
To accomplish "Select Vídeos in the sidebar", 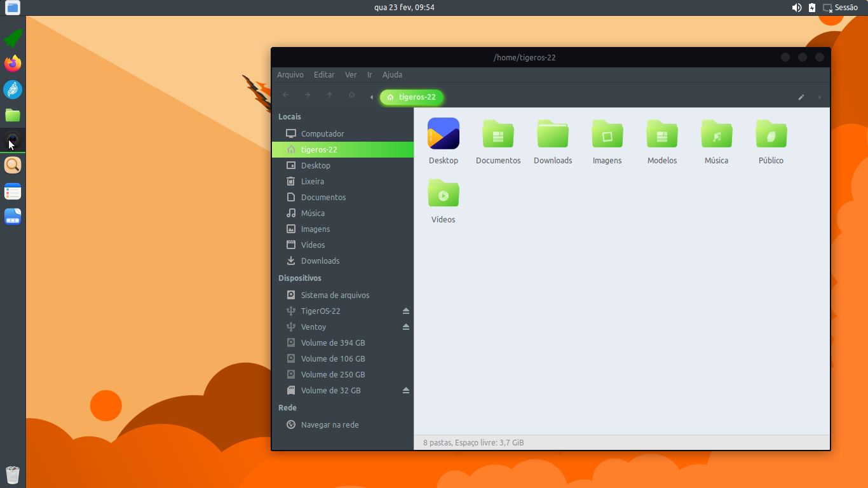I will [342, 245].
